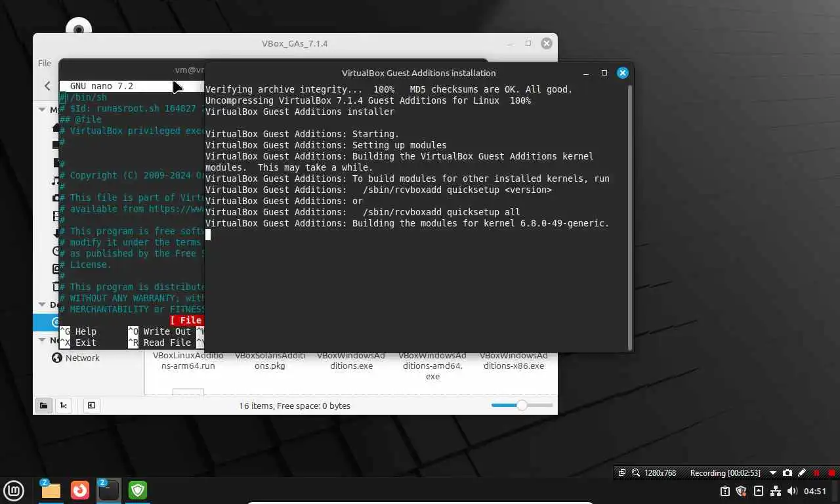Click the Read File shortcut in nano
The height and width of the screenshot is (504, 840).
pyautogui.click(x=159, y=343)
